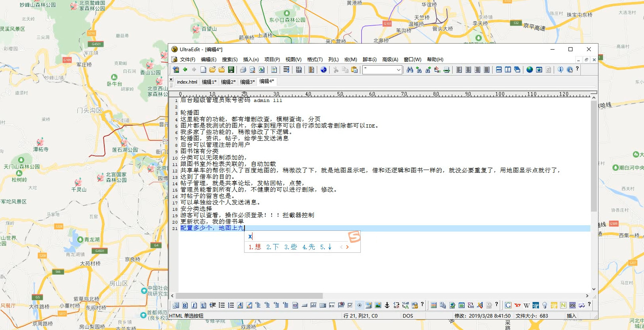Open the 高级(A) menu
The image size is (644, 330).
(x=390, y=60)
